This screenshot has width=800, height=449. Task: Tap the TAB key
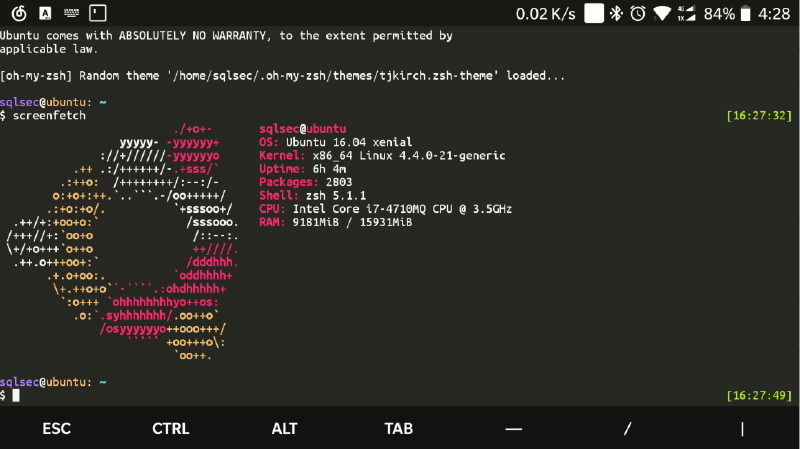(399, 428)
